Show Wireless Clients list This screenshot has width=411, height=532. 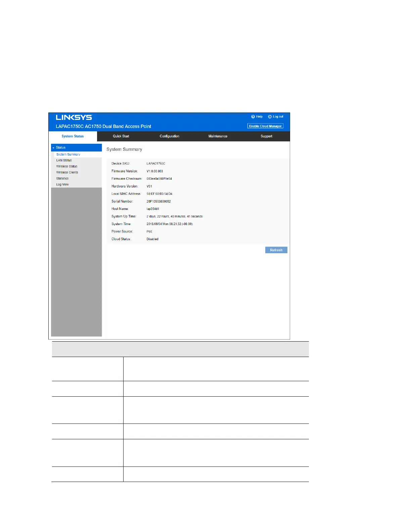[67, 173]
